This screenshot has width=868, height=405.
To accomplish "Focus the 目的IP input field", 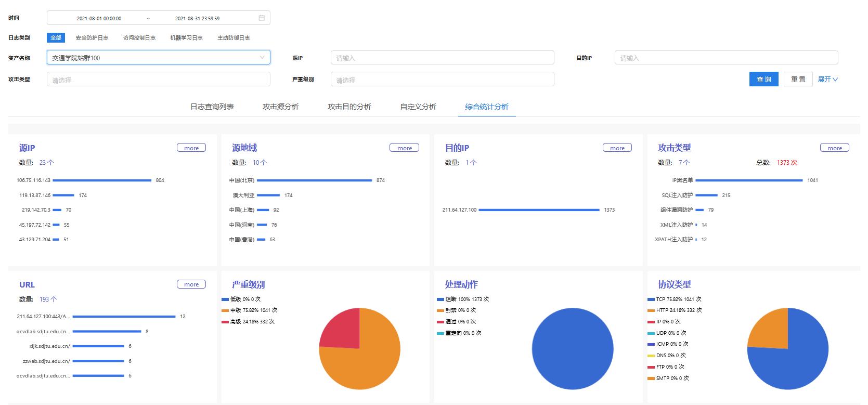I will coord(727,57).
